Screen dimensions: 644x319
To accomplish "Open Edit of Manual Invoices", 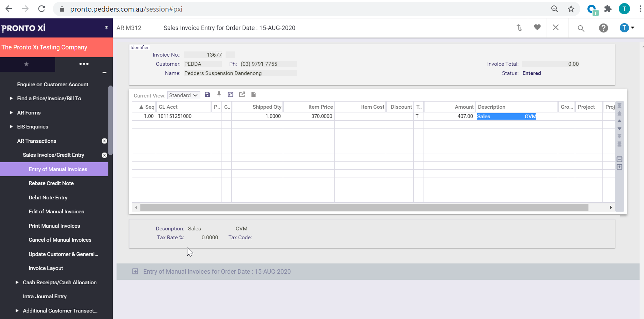I will click(56, 212).
